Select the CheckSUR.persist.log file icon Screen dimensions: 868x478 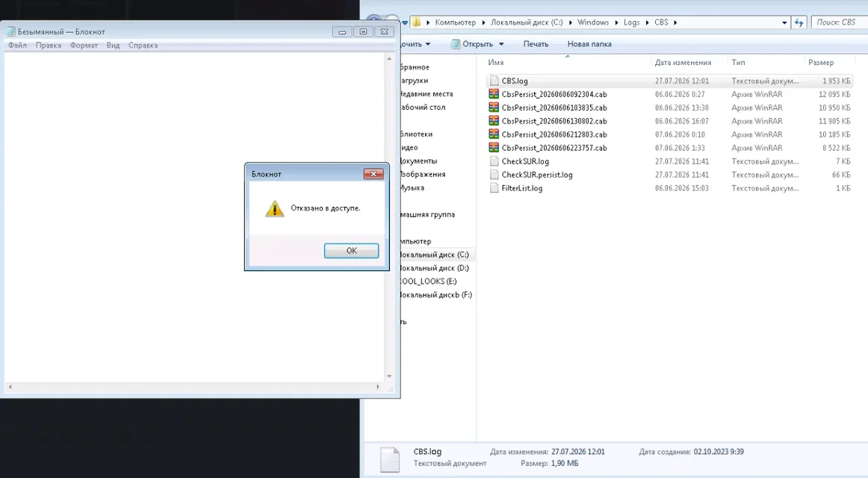[x=494, y=174]
